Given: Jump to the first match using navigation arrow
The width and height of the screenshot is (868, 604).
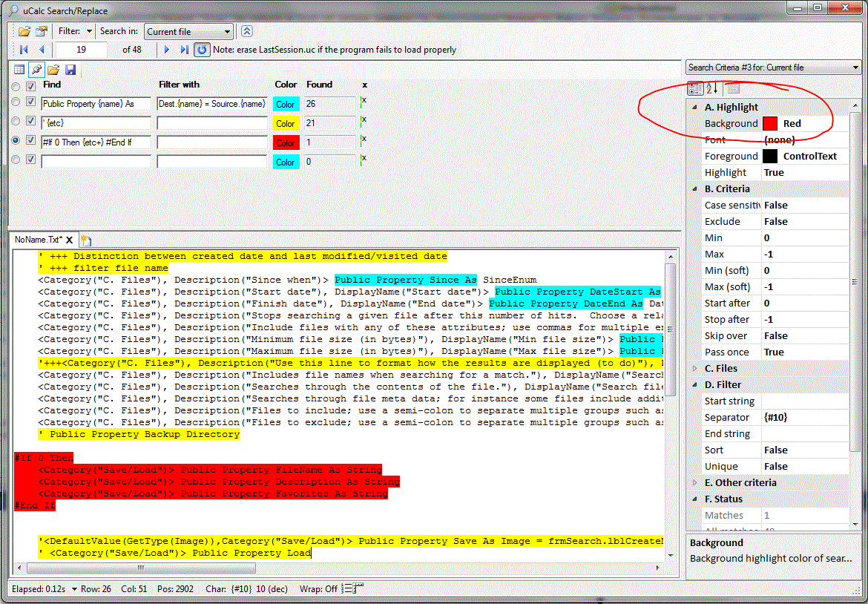Looking at the screenshot, I should point(24,50).
